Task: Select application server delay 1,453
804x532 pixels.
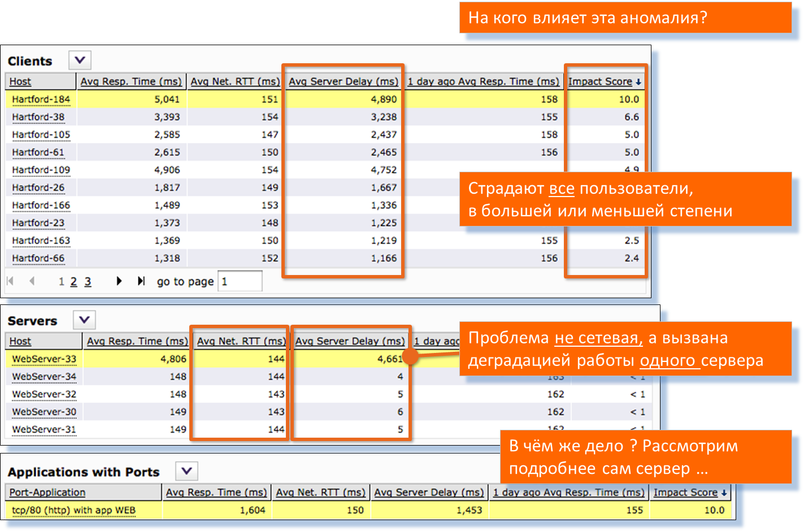Action: tap(470, 511)
